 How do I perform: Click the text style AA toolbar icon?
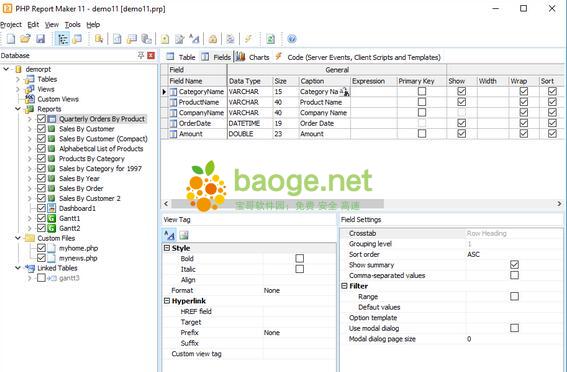tap(194, 39)
